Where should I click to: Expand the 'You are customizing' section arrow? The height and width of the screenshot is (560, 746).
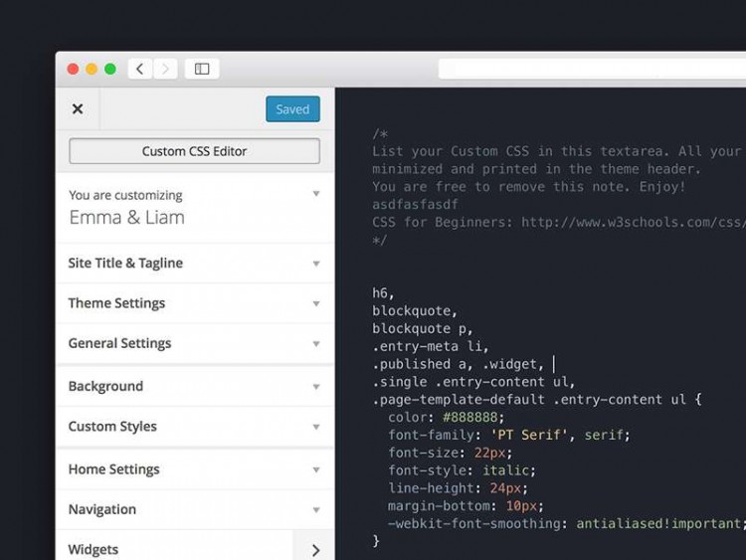[316, 194]
